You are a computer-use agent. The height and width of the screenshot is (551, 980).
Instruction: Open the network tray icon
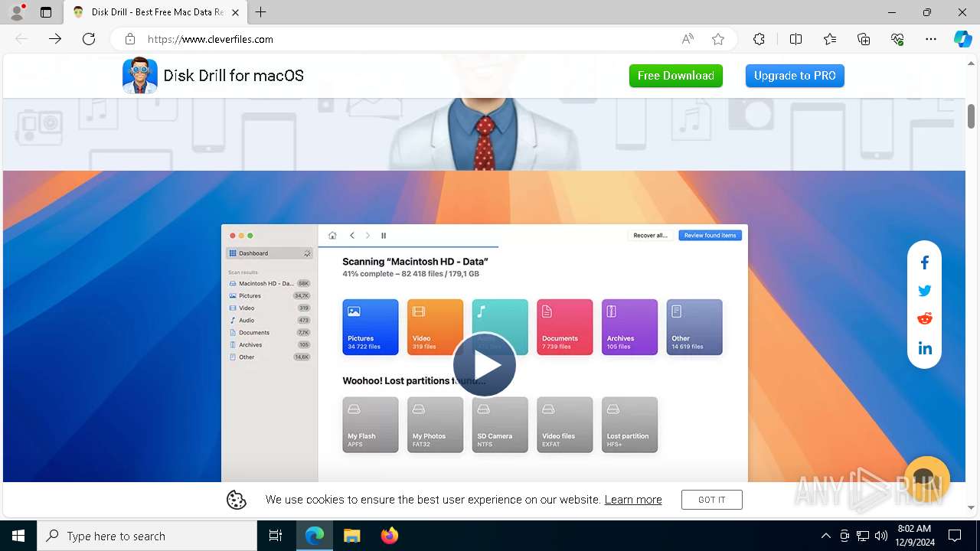point(863,536)
